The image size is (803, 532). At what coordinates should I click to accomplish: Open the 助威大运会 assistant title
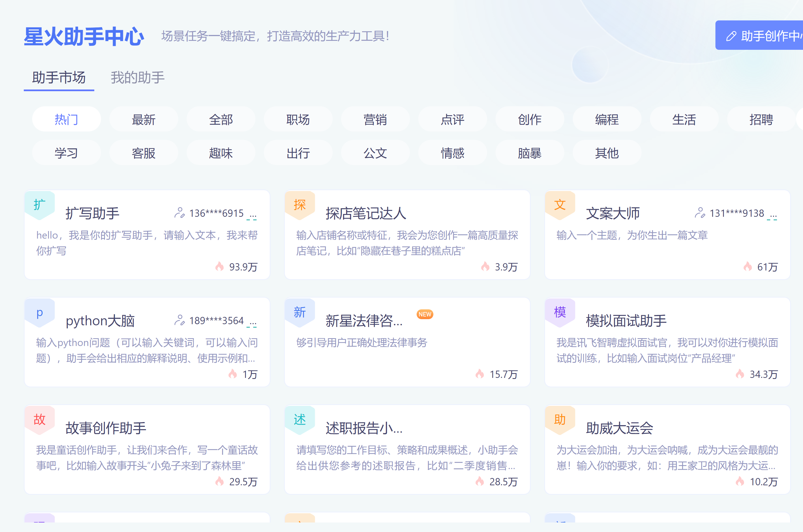(x=619, y=428)
